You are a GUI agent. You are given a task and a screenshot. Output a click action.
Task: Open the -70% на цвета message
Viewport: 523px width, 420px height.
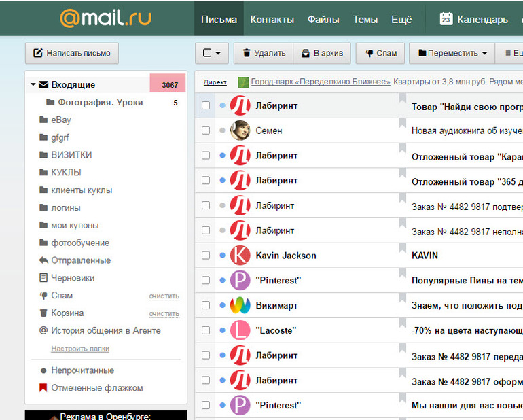pos(467,330)
